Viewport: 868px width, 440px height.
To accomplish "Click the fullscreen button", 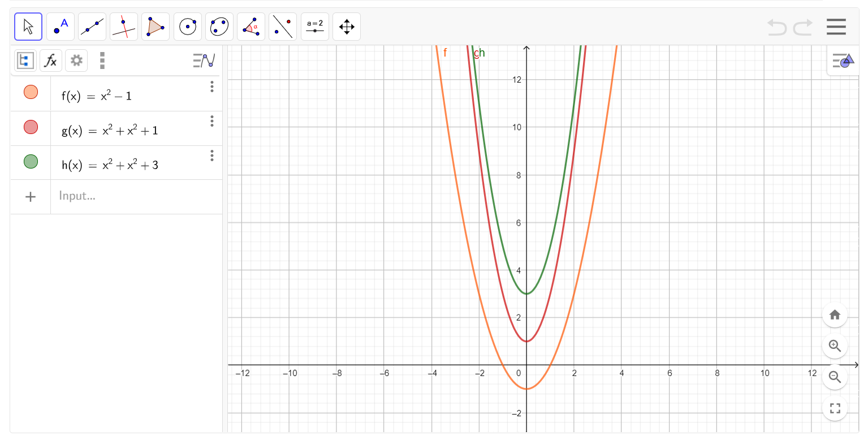I will pos(835,408).
